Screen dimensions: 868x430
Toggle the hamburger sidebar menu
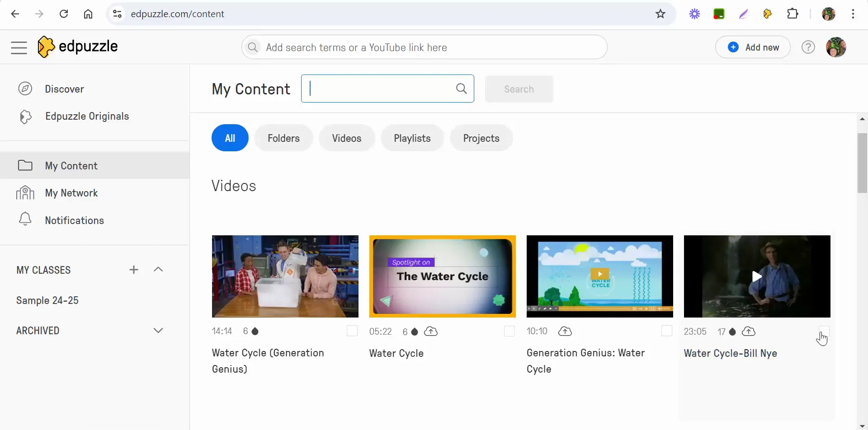[x=19, y=47]
